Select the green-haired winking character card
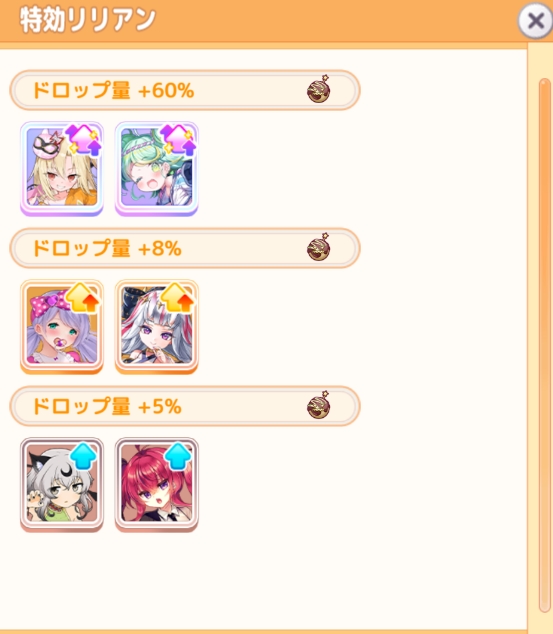553x634 pixels. pos(156,168)
